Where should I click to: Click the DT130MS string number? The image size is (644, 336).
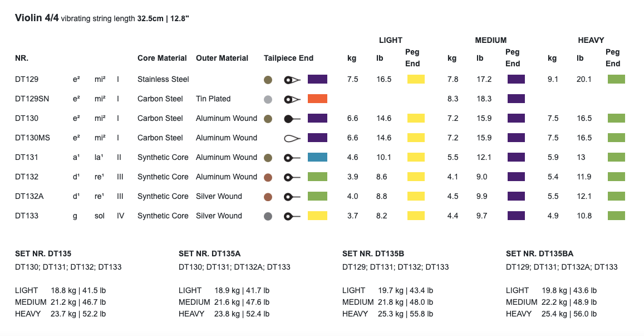(32, 138)
